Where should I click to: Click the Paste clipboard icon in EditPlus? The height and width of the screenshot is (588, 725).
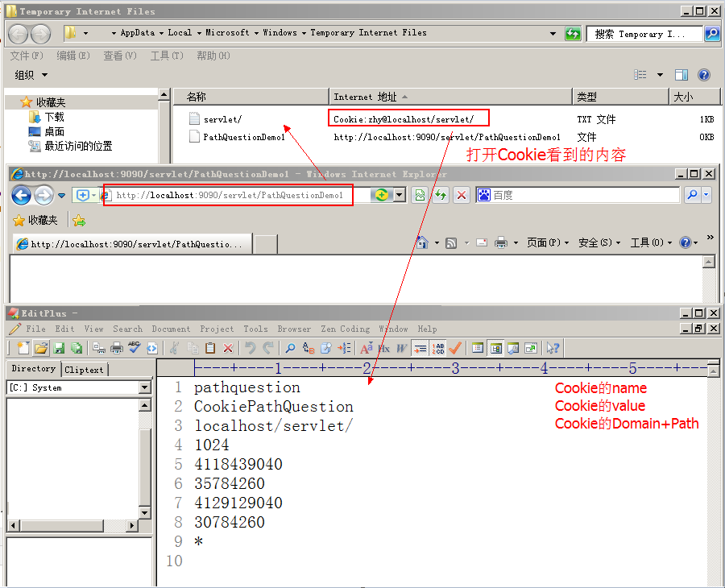tap(210, 348)
